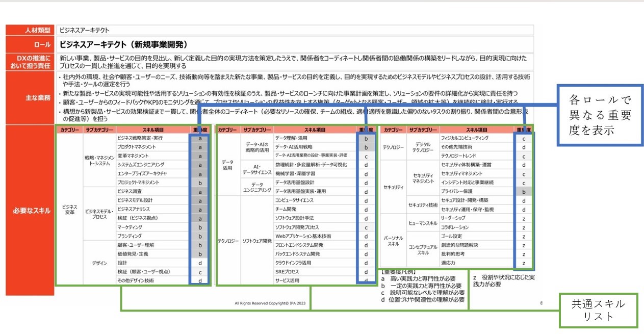
Task: Click the 'パーソナルスキル' category cell
Action: (x=393, y=241)
